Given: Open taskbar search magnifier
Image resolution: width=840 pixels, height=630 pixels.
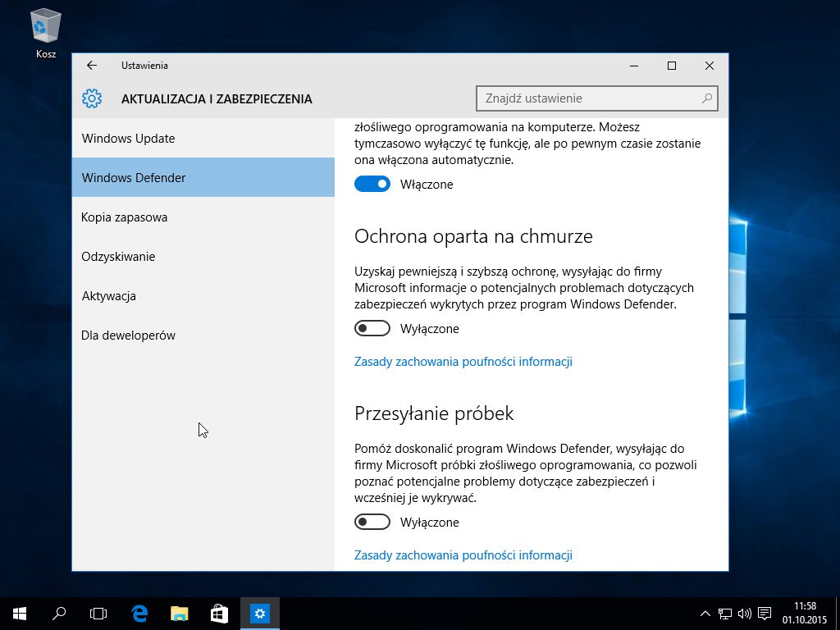Looking at the screenshot, I should click(59, 614).
